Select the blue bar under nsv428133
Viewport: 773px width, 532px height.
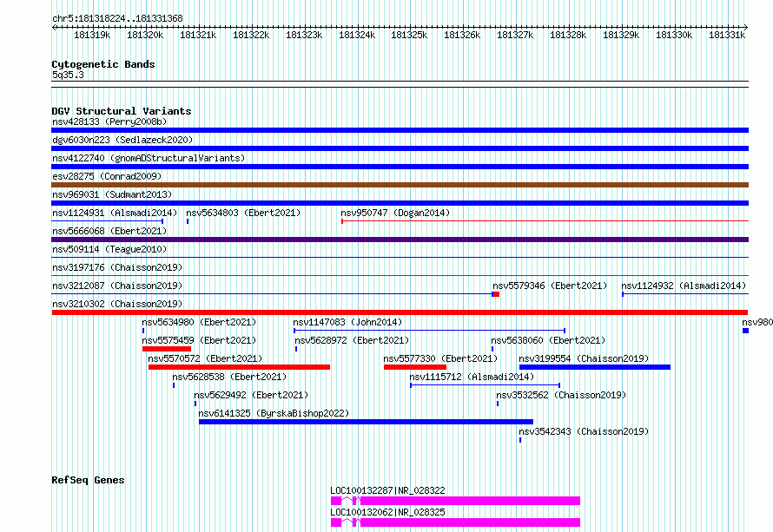400,130
